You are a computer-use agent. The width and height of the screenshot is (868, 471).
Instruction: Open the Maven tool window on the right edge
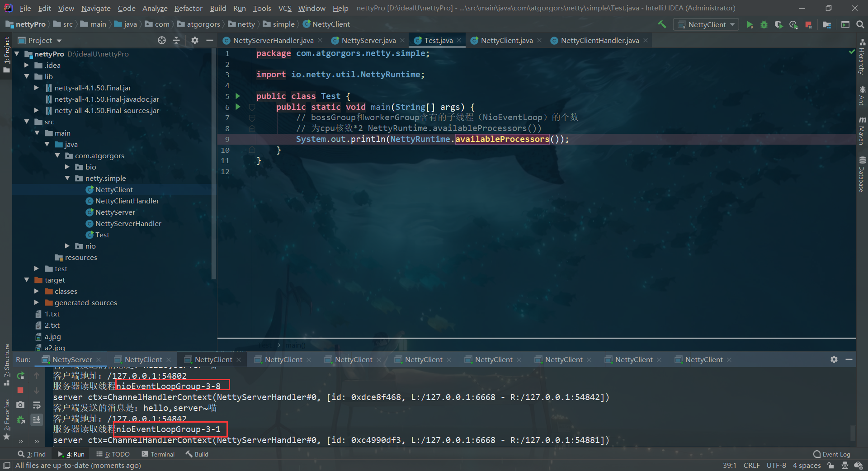coord(862,130)
